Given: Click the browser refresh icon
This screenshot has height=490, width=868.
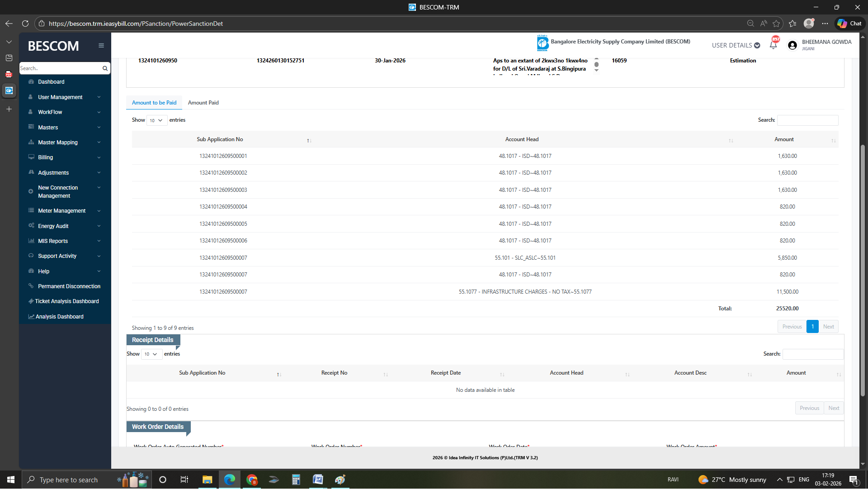Looking at the screenshot, I should [25, 24].
